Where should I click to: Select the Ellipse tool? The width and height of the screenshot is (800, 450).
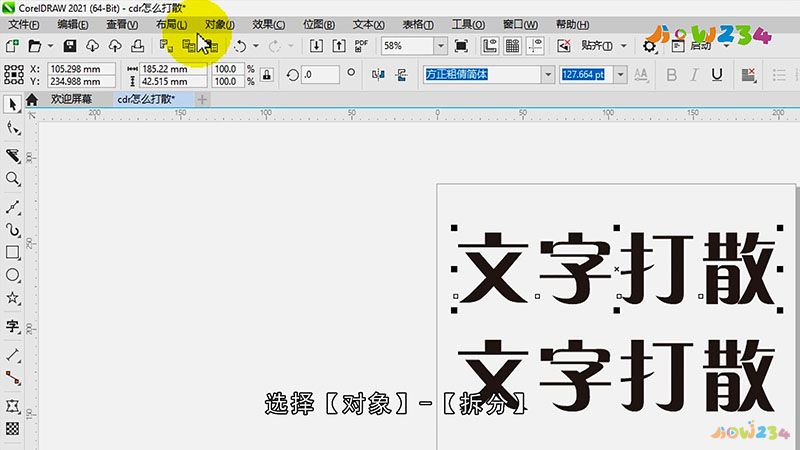coord(13,275)
